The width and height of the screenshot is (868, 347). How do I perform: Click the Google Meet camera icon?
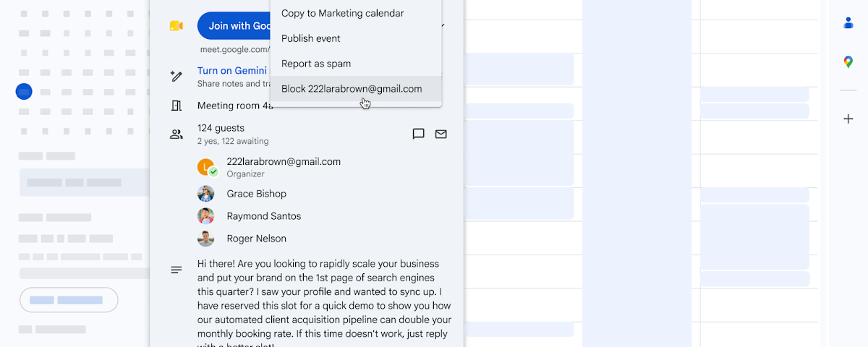point(176,26)
